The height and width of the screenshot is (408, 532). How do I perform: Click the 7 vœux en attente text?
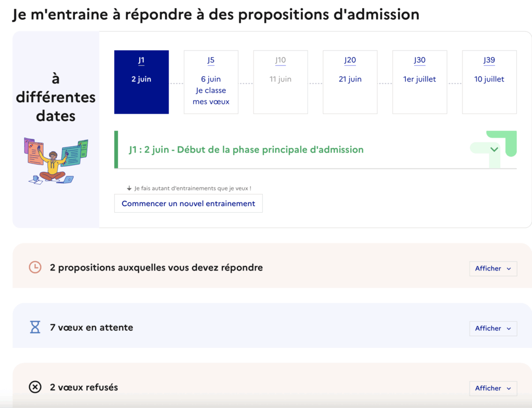pyautogui.click(x=91, y=328)
